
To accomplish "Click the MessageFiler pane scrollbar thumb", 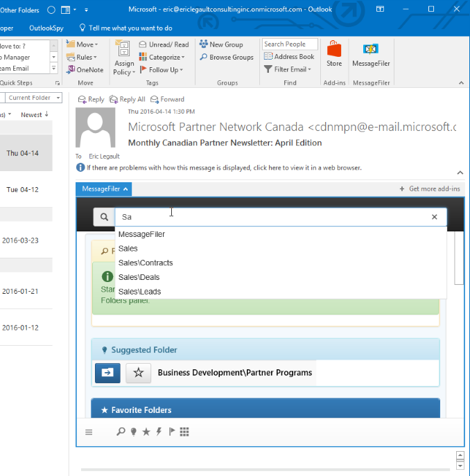I will point(458,258).
